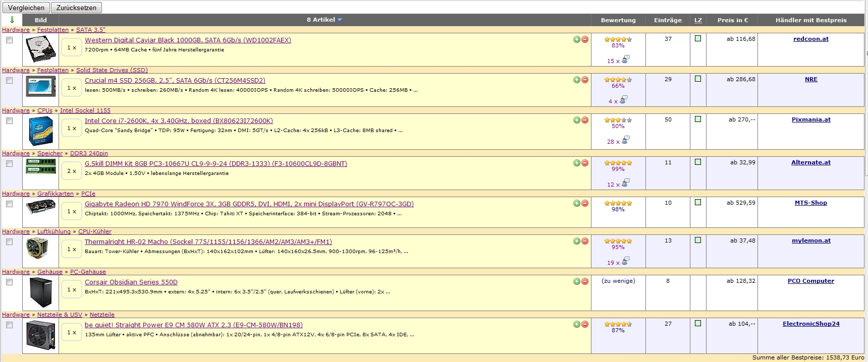Click the Bild column header
This screenshot has width=868, height=362.
click(41, 20)
